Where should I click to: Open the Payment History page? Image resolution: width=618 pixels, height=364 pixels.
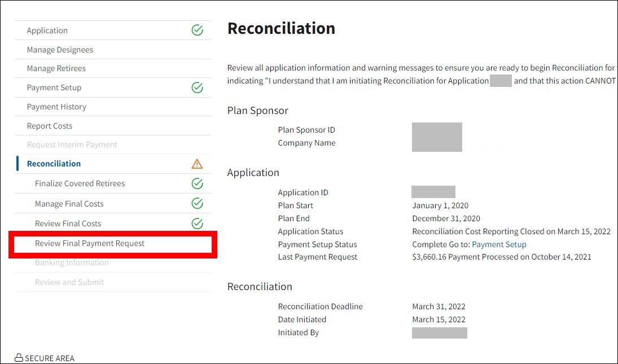pyautogui.click(x=56, y=107)
